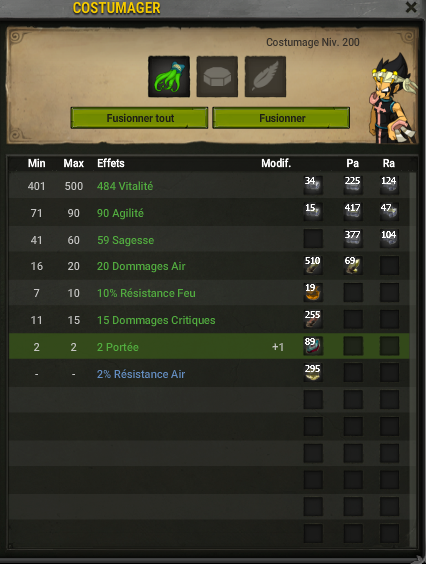
Task: Close the Costumager window
Action: (411, 7)
